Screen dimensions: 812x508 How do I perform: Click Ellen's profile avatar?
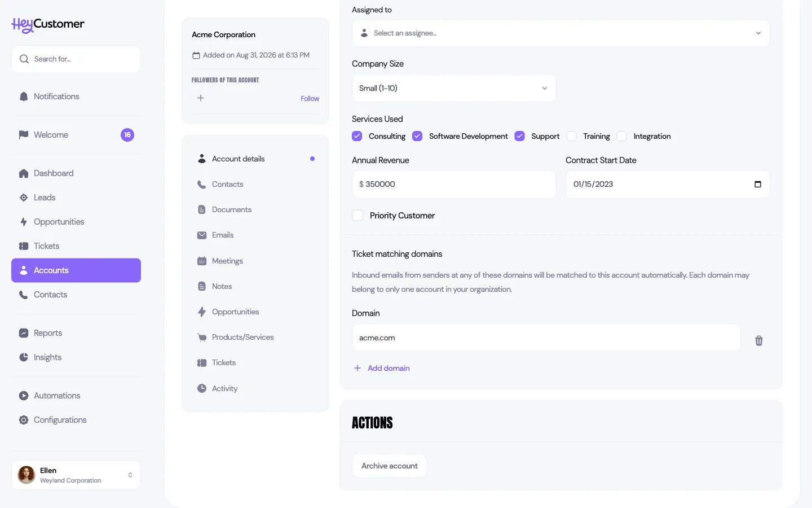[27, 475]
